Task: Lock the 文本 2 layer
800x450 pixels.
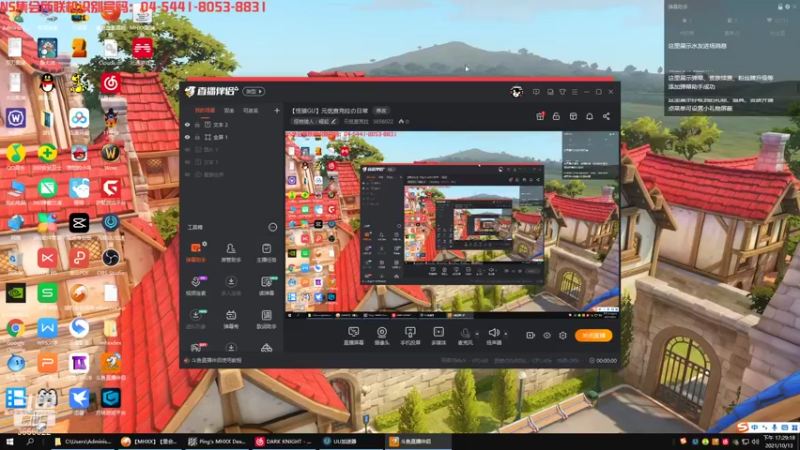Action: 197,124
